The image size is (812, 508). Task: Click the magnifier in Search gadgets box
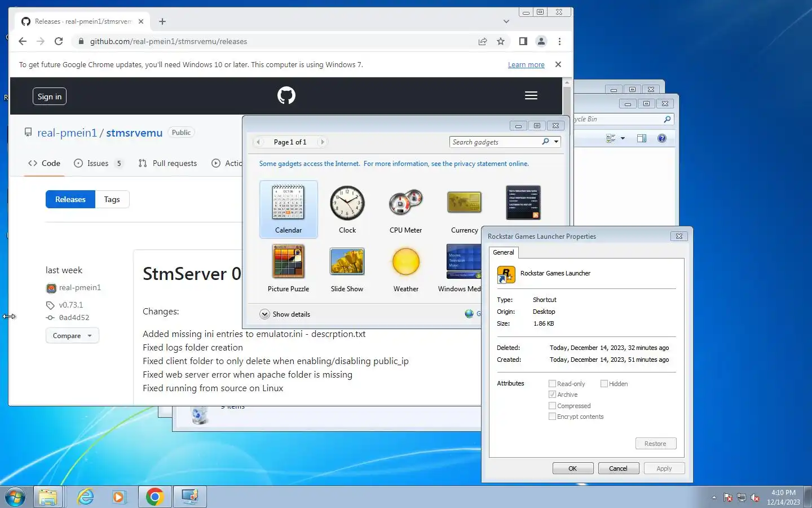pos(545,142)
